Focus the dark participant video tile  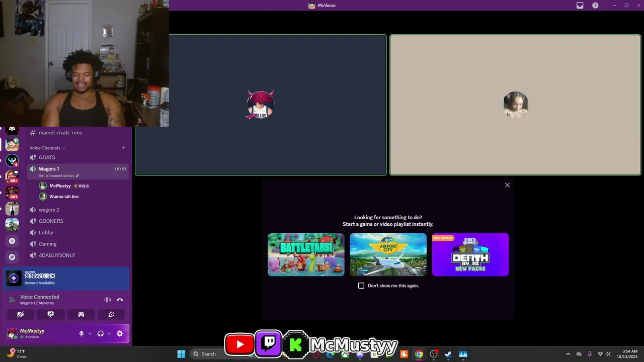pyautogui.click(x=261, y=105)
